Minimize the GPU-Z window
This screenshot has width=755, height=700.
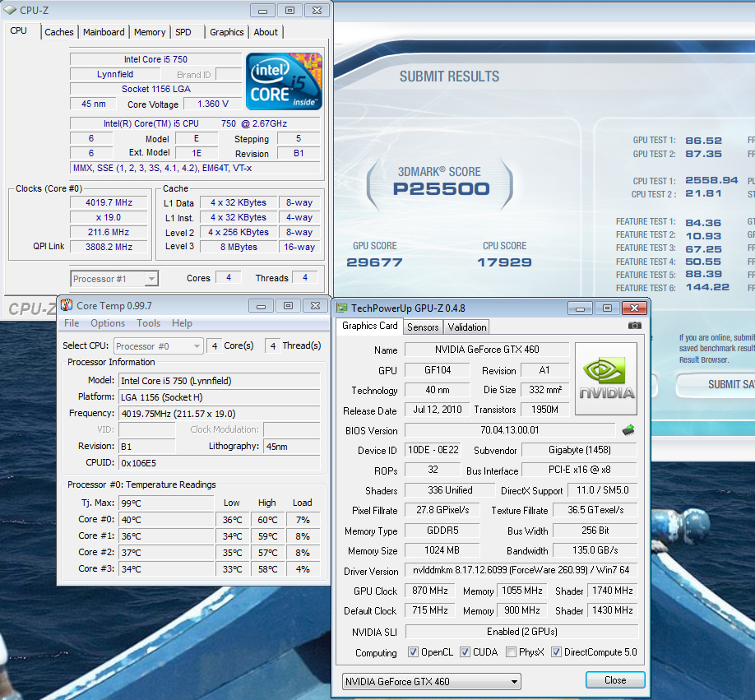click(x=580, y=308)
